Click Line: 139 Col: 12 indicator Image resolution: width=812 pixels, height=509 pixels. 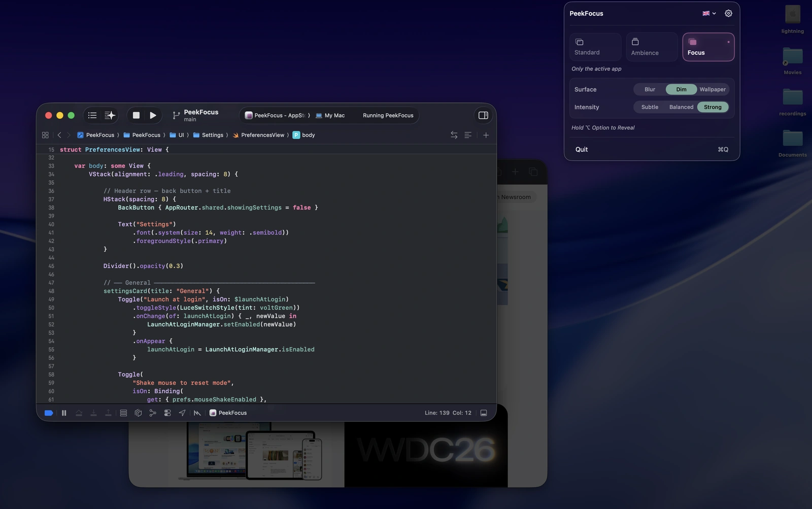click(448, 413)
